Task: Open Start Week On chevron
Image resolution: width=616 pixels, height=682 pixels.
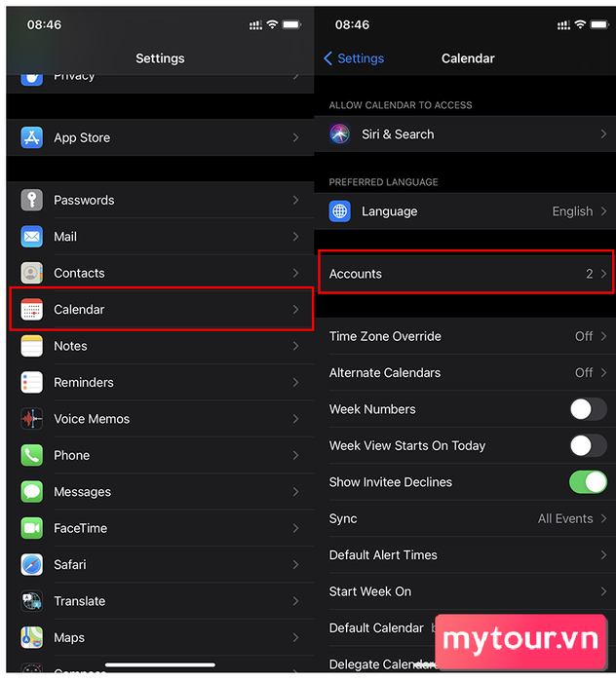Action: pos(604,591)
